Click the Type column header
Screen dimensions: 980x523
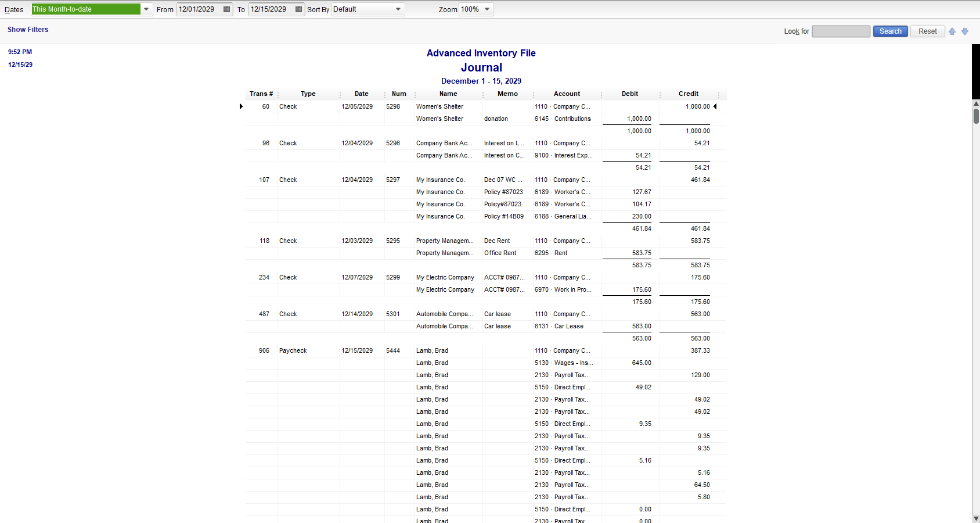click(x=308, y=94)
